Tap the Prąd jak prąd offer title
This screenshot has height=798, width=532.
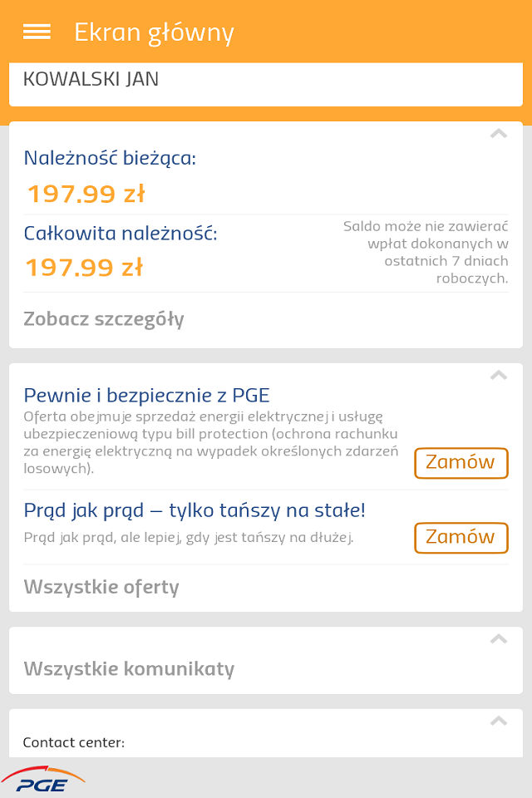195,510
